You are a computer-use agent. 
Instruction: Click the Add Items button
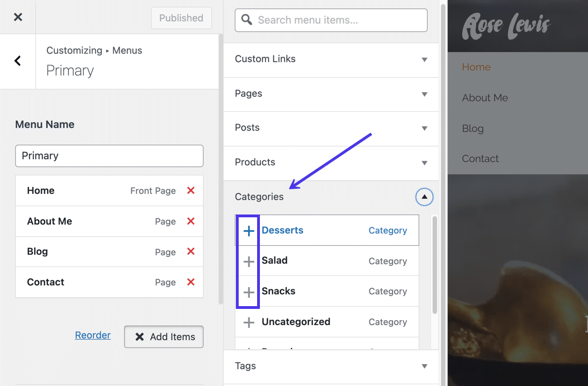[x=163, y=337]
